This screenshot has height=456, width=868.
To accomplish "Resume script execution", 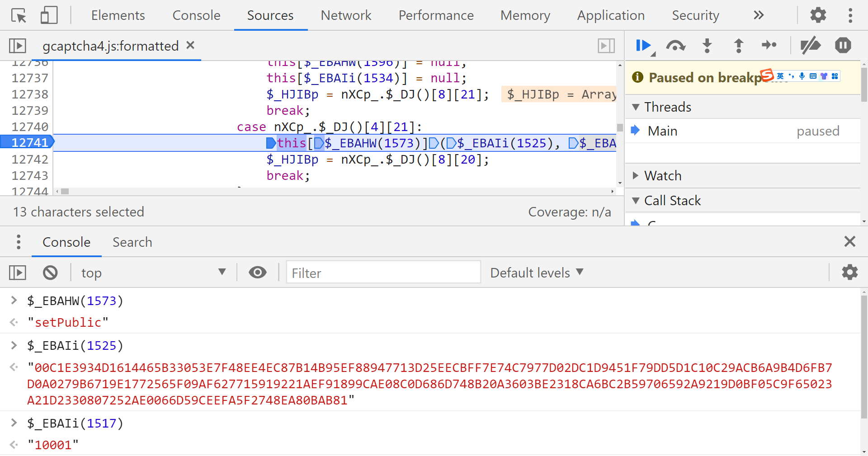I will (x=643, y=46).
